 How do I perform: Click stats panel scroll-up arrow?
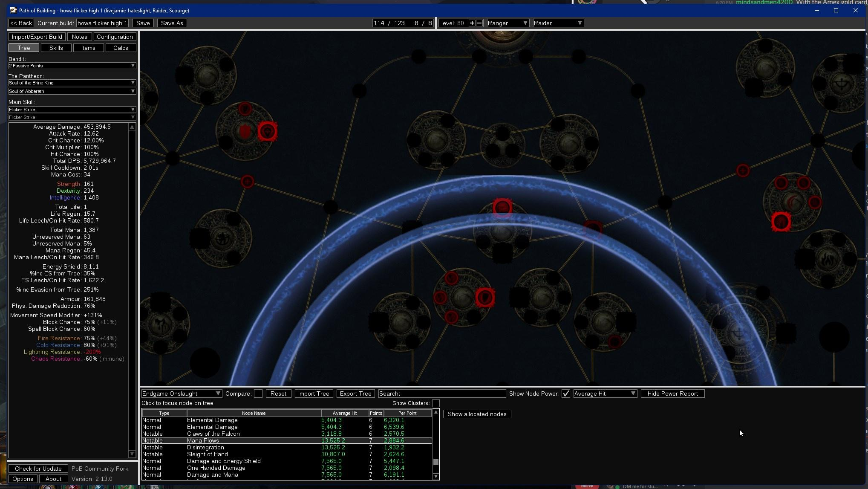pyautogui.click(x=132, y=127)
